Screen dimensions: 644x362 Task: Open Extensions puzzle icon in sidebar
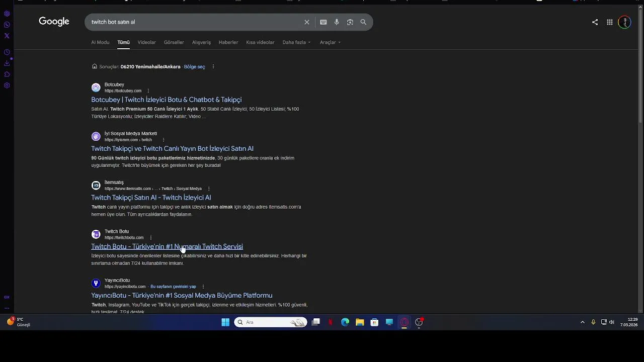pyautogui.click(x=7, y=74)
